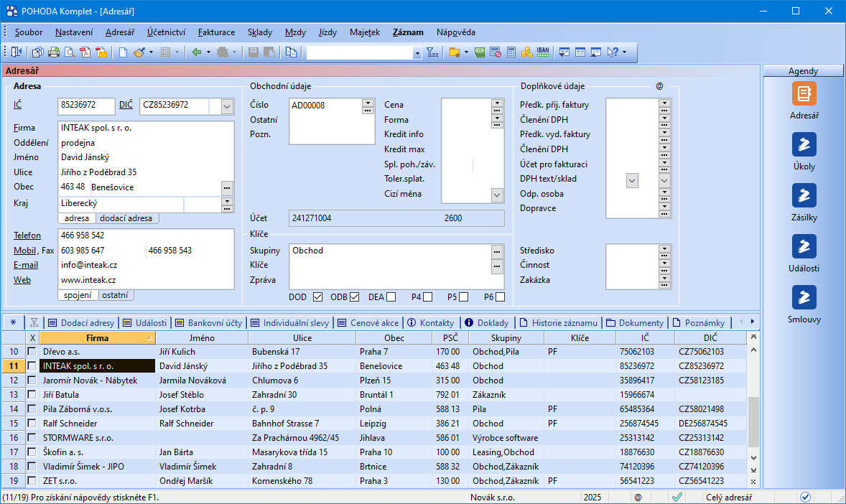Click the copy records toolbar icon
The image size is (846, 504).
pos(38,52)
